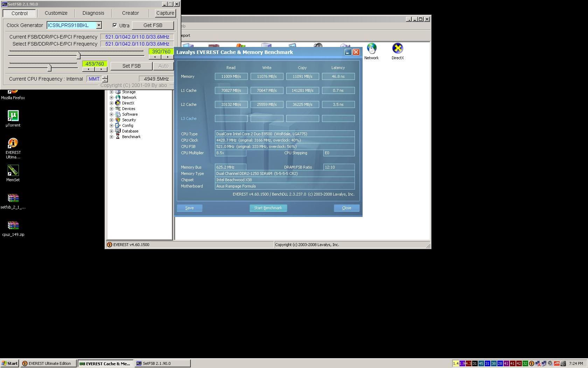Select the Benchmark hourglass tree icon
The width and height of the screenshot is (588, 368).
coord(118,137)
